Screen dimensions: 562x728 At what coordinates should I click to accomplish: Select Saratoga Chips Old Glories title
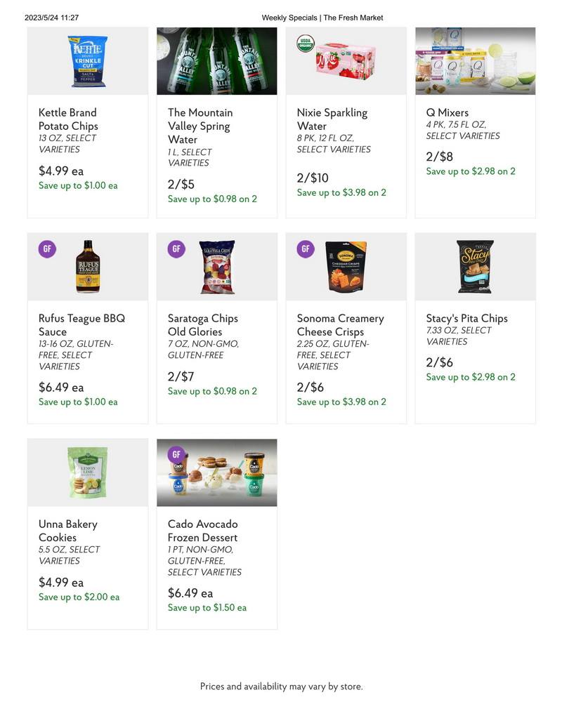pos(202,325)
